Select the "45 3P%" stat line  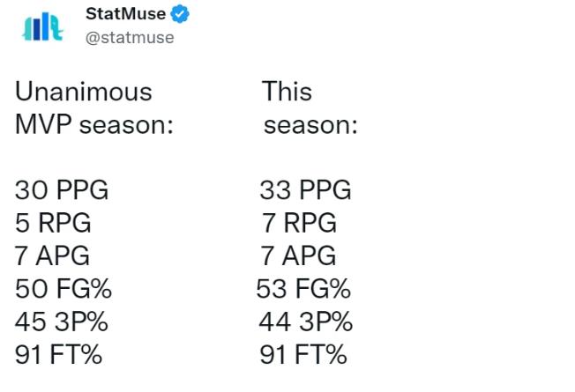[63, 322]
